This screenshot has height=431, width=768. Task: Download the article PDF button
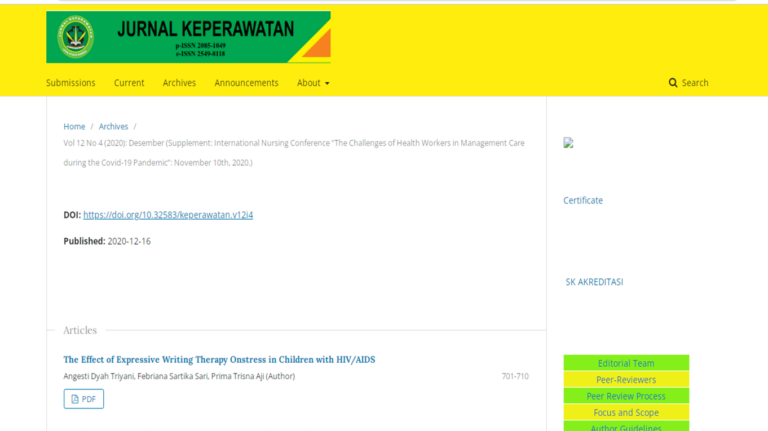[84, 399]
